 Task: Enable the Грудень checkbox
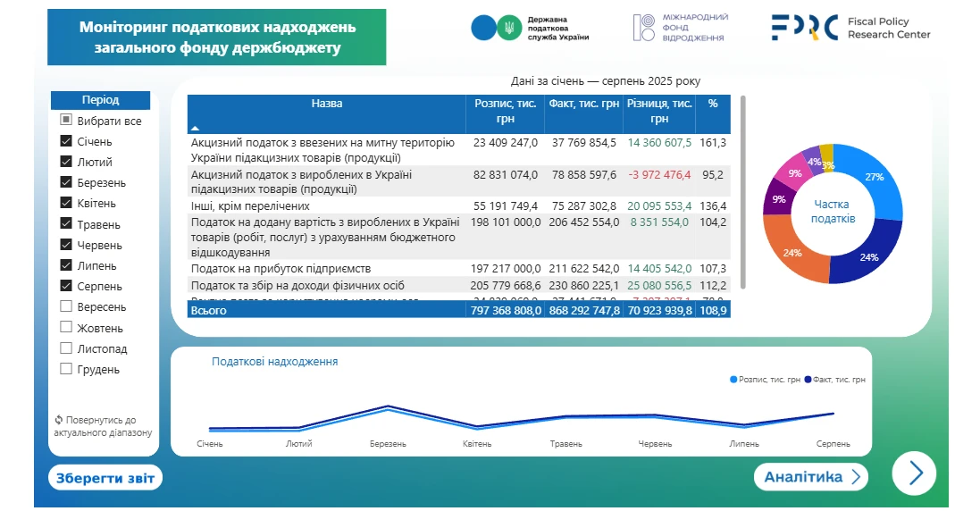pyautogui.click(x=65, y=369)
